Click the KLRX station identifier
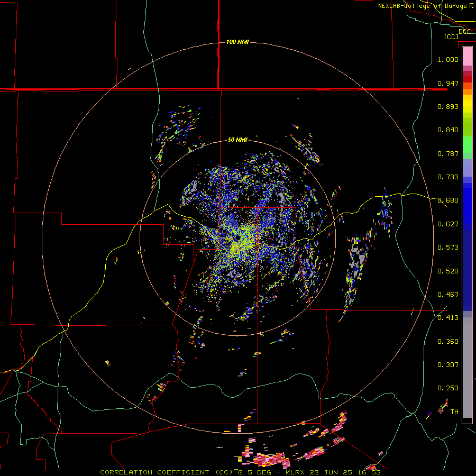476x476 pixels. tap(295, 472)
